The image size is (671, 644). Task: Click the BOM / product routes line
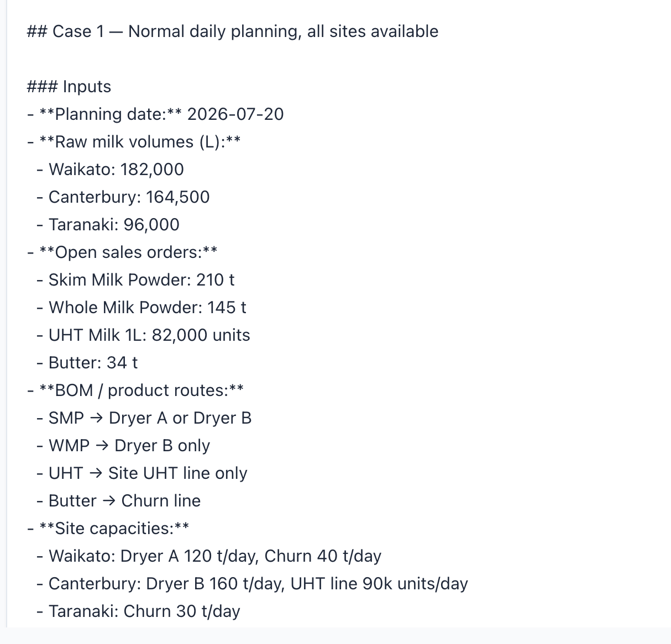coord(135,390)
